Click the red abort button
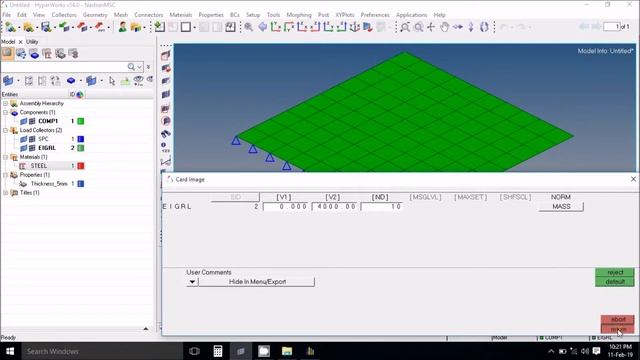 coord(618,320)
